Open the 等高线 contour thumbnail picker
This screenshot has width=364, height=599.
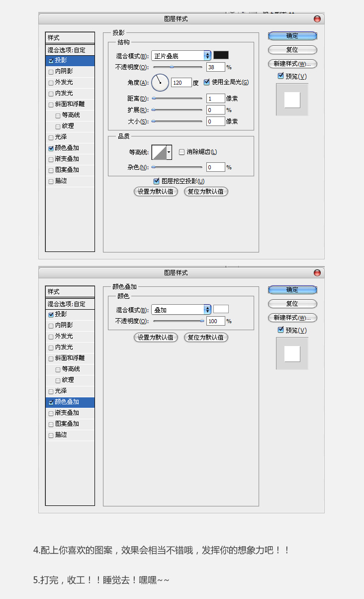(x=159, y=152)
